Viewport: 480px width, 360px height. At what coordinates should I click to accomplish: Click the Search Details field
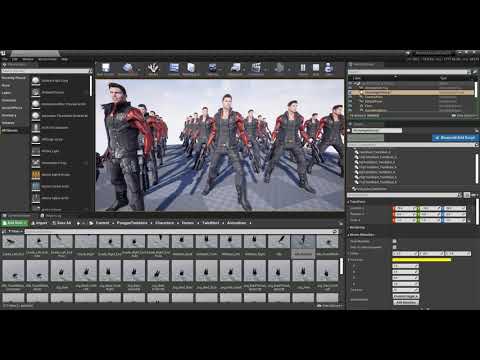tap(405, 195)
